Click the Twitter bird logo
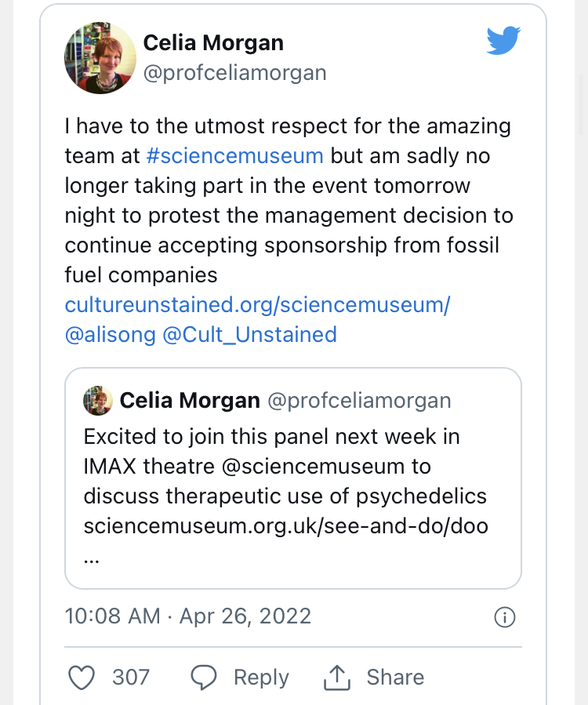This screenshot has width=588, height=705. coord(503,40)
